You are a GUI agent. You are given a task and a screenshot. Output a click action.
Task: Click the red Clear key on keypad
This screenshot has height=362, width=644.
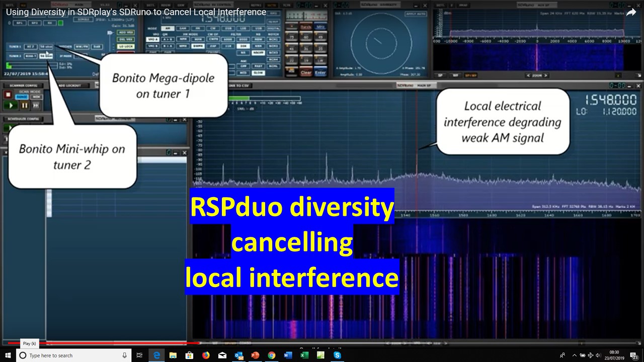click(x=305, y=72)
